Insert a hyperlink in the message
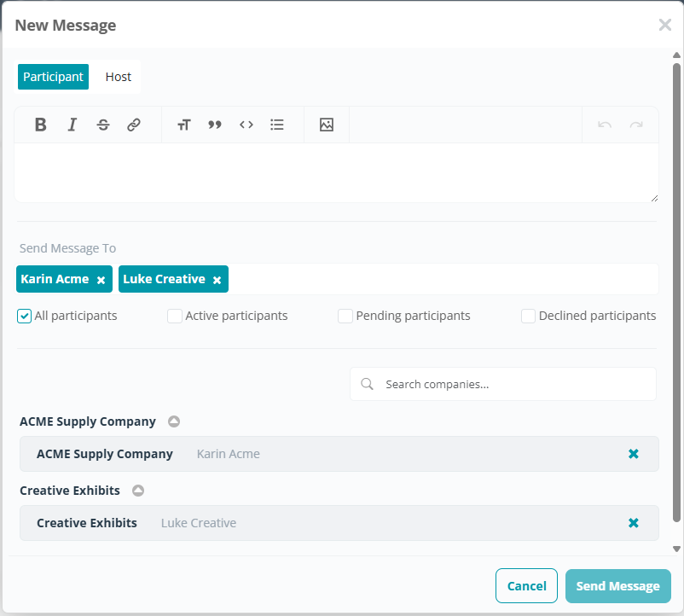This screenshot has height=616, width=684. (x=134, y=125)
